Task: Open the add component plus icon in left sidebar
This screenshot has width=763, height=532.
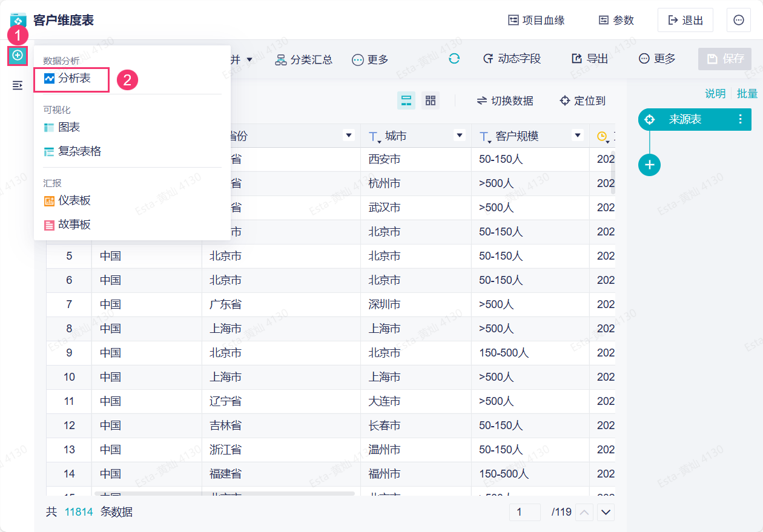Action: coord(18,56)
